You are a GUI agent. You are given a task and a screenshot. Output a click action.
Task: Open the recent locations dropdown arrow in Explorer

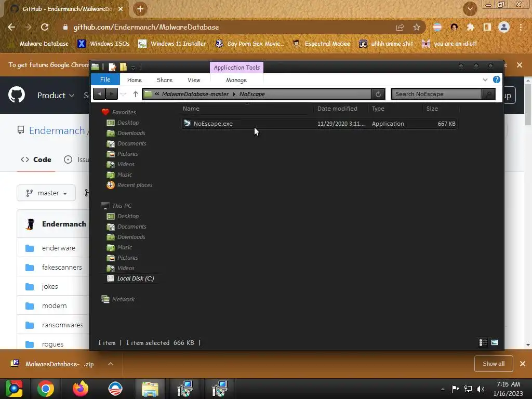pyautogui.click(x=124, y=94)
